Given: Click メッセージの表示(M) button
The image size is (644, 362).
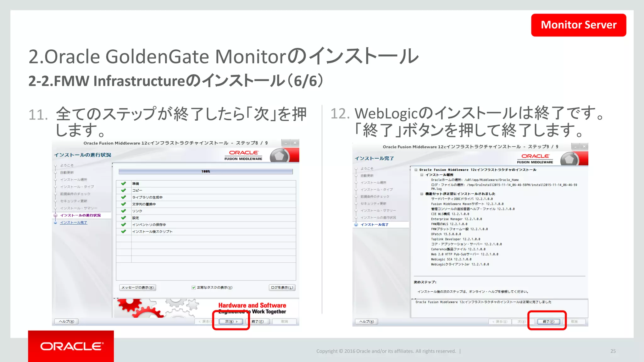Looking at the screenshot, I should 138,288.
